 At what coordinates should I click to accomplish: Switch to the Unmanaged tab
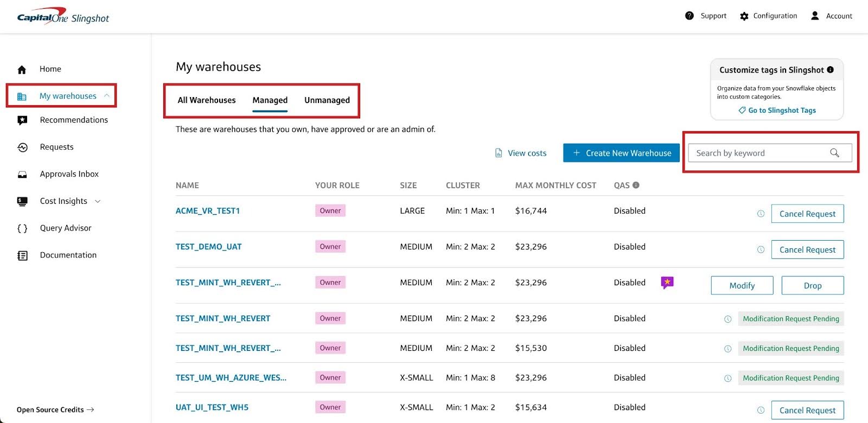point(327,100)
